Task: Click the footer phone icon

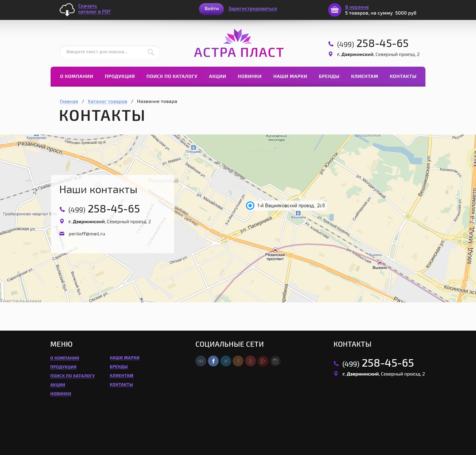Action: tap(336, 363)
